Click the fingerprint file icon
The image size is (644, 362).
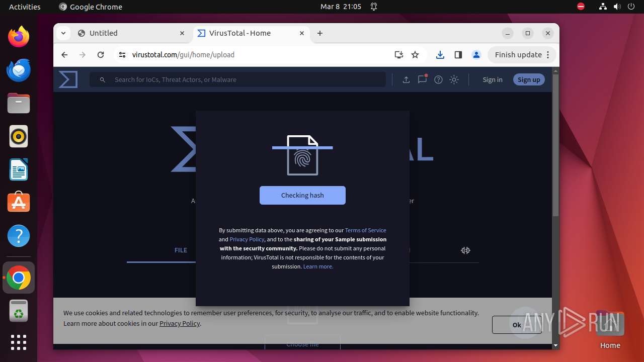tap(302, 155)
